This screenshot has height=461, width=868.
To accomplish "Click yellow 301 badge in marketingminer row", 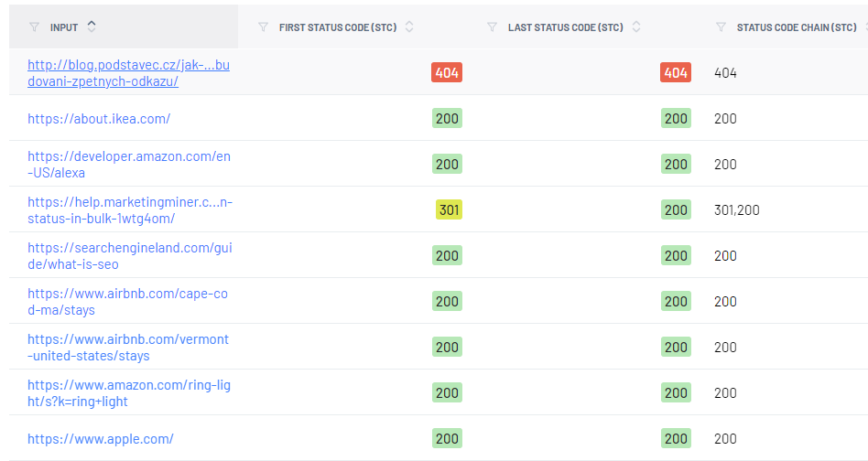I will (449, 210).
